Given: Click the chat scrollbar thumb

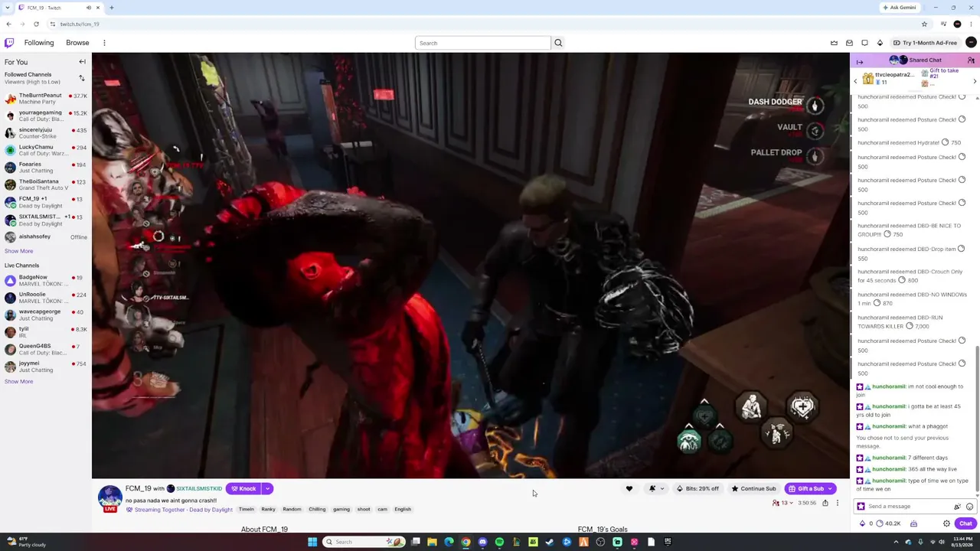Looking at the screenshot, I should point(977,420).
